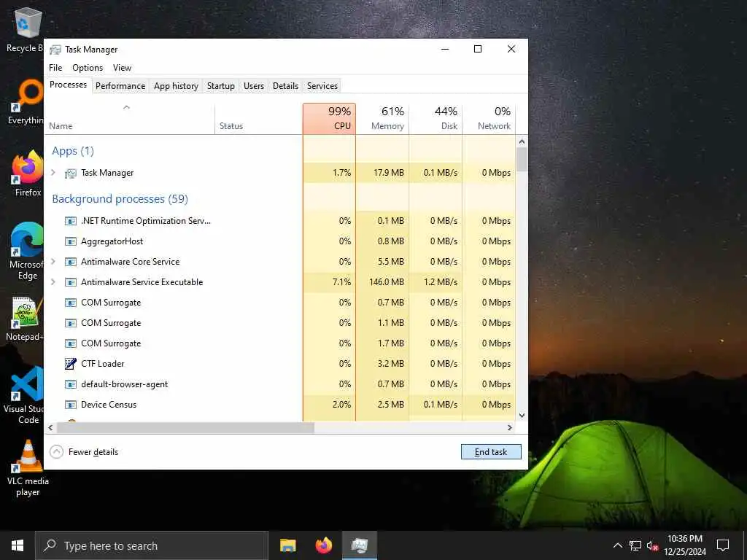
Task: Open the View menu
Action: pos(122,68)
